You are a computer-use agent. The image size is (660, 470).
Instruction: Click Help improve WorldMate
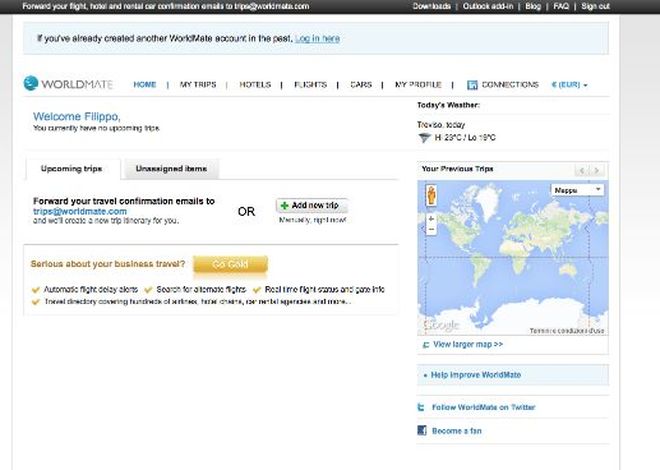pos(476,375)
